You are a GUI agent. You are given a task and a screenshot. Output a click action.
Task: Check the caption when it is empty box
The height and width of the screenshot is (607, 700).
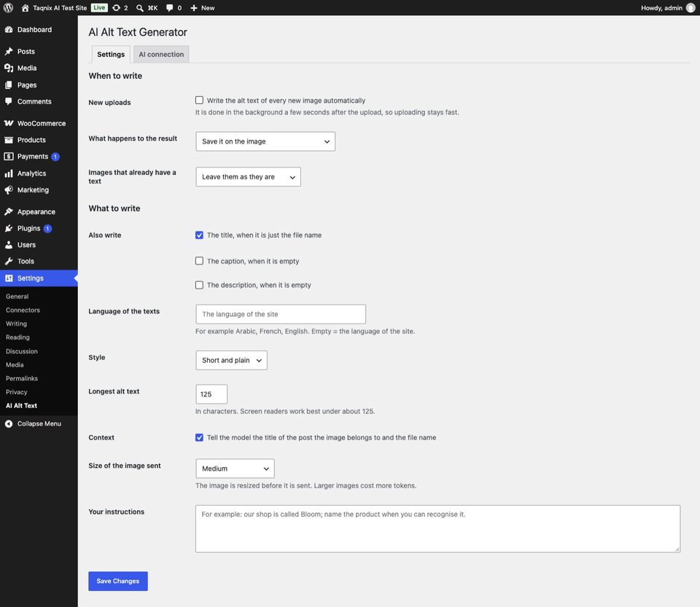199,261
